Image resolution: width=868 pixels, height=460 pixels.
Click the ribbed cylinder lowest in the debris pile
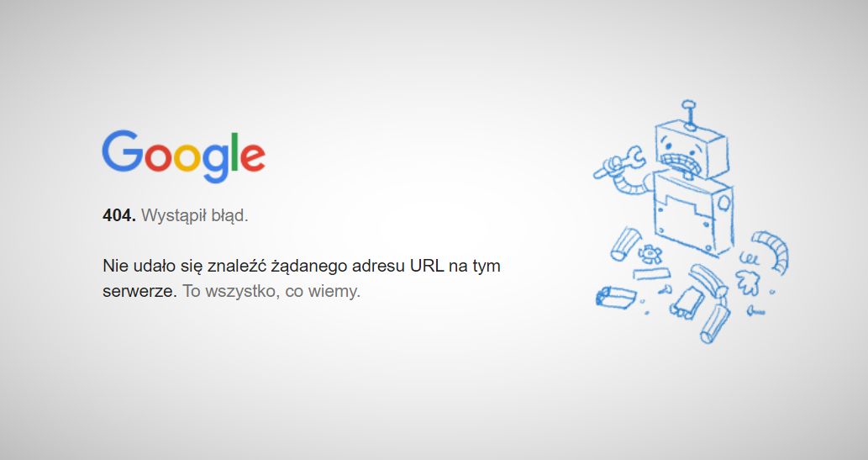point(715,325)
